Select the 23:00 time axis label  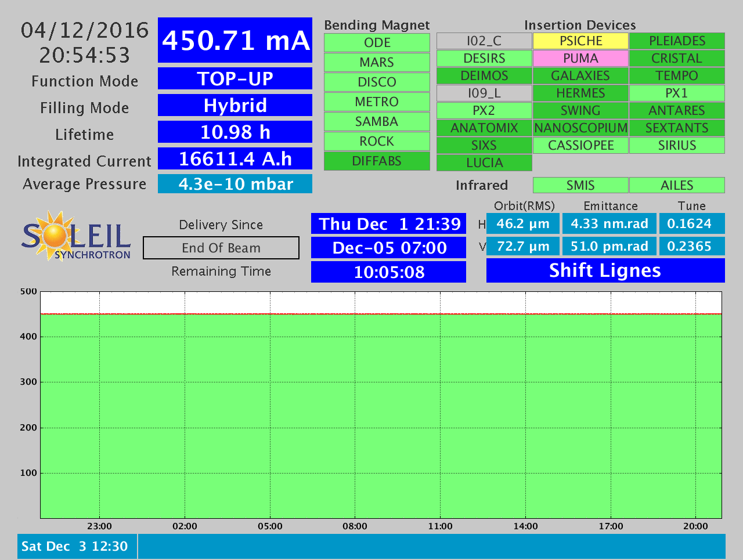[99, 526]
